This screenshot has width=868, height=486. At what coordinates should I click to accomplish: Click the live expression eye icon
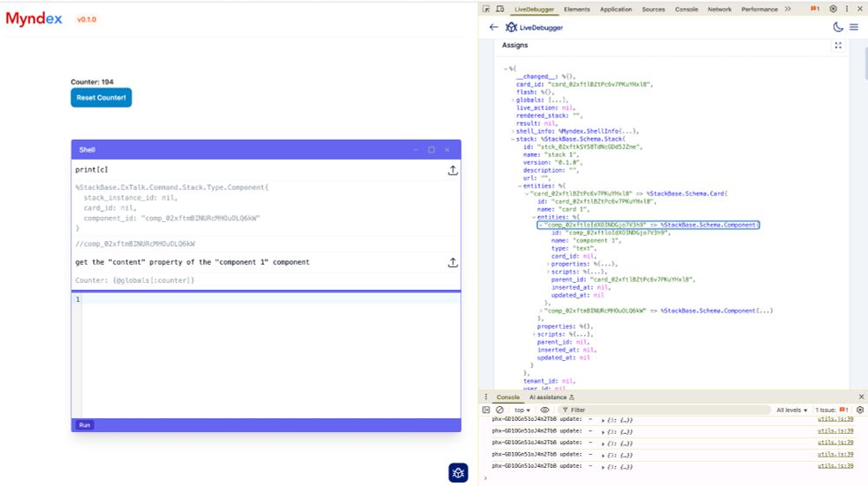coord(545,410)
